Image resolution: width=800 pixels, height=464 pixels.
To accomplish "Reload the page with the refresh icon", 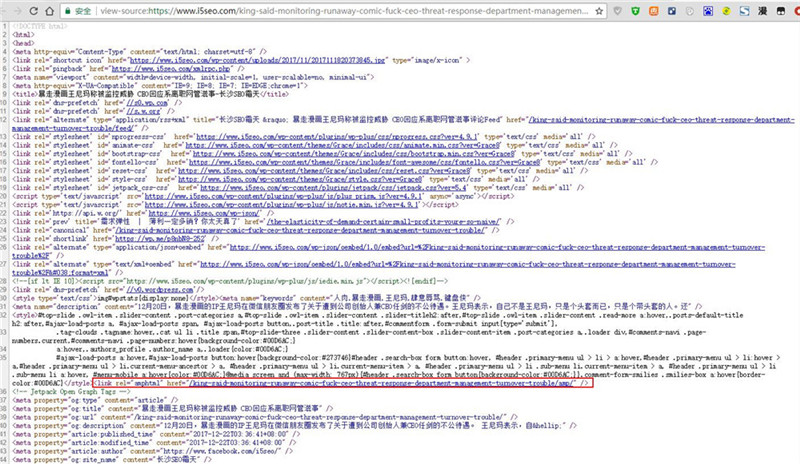I will (x=34, y=11).
